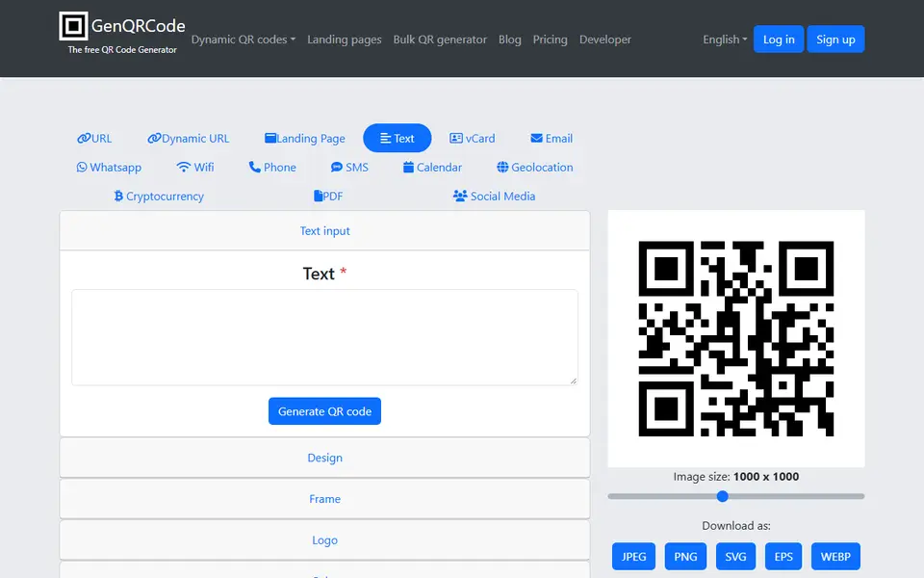Viewport: 924px width, 578px height.
Task: Open the Developer page
Action: pyautogui.click(x=605, y=39)
